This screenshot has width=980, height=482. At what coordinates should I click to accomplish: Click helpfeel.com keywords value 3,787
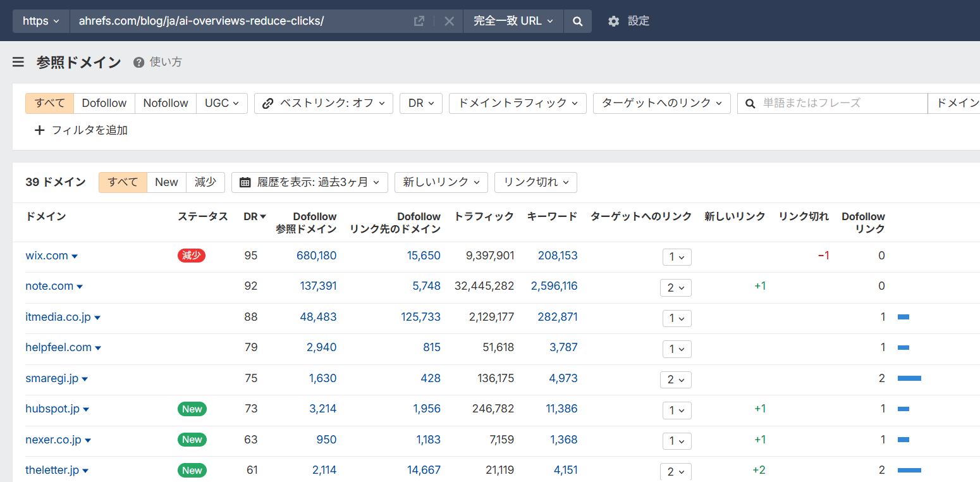point(564,347)
